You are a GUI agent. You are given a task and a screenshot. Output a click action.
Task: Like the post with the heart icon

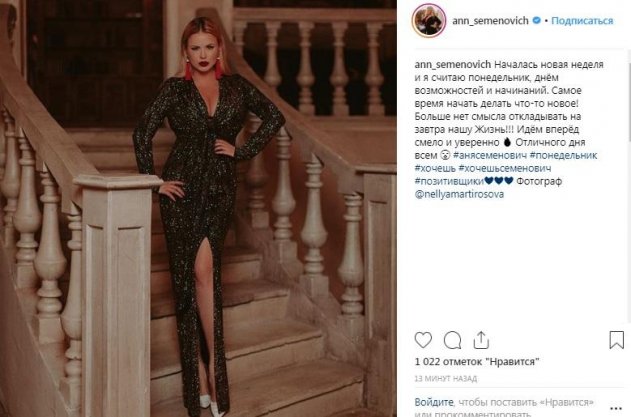pos(423,340)
